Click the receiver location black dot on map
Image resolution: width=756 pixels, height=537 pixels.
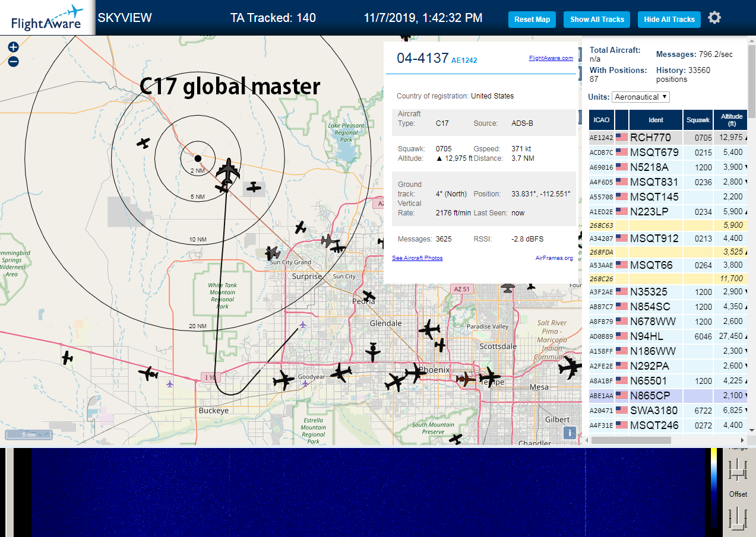[x=198, y=158]
